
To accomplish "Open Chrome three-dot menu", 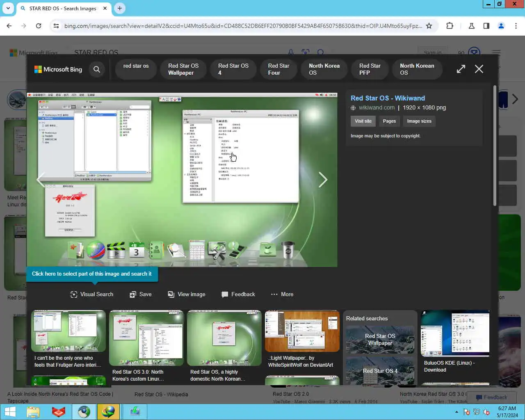I will [516, 26].
